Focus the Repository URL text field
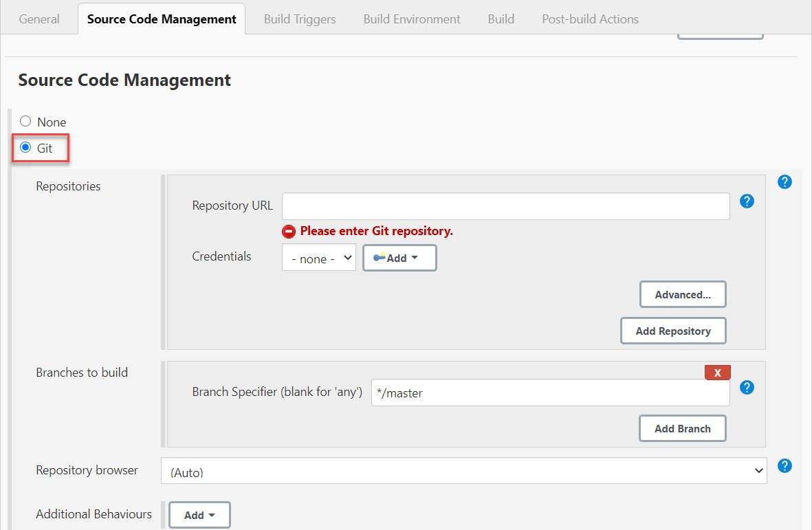Image resolution: width=812 pixels, height=530 pixels. click(x=505, y=206)
